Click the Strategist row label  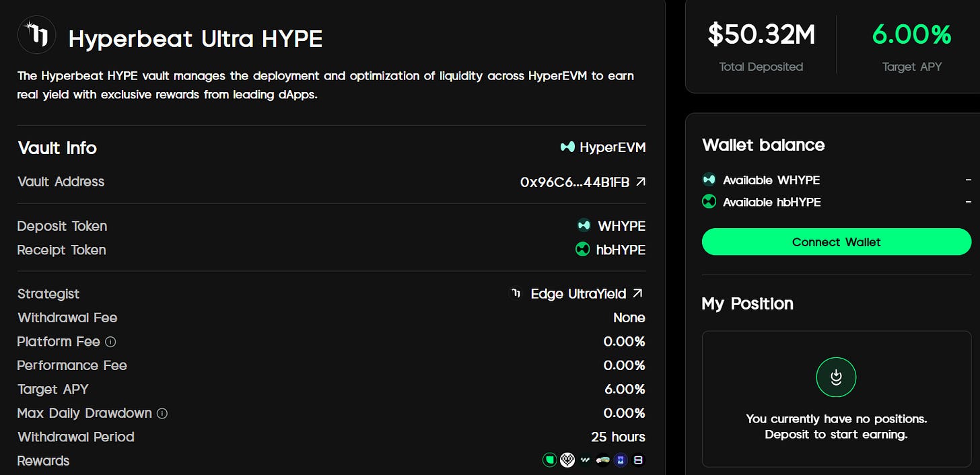pos(48,294)
